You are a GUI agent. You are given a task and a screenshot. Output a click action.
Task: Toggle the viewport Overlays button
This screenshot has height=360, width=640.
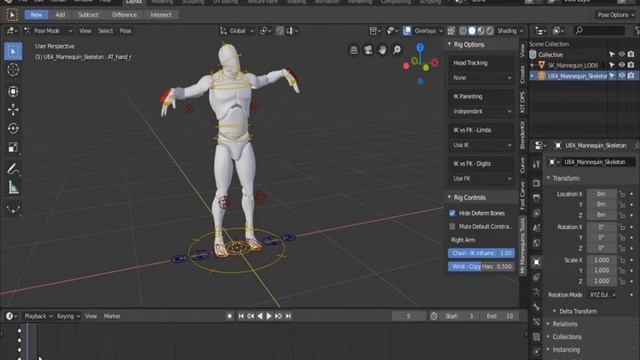(x=407, y=31)
